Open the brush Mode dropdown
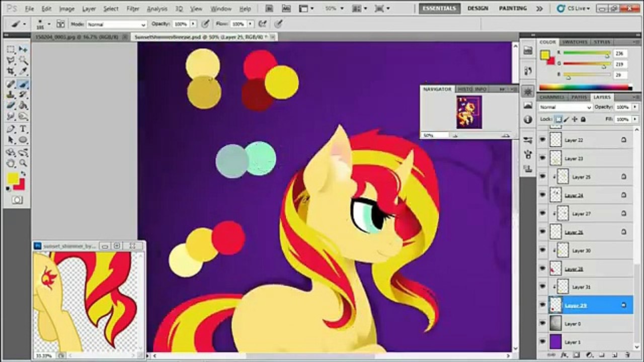Viewport: 644px width, 362px height. tap(116, 24)
